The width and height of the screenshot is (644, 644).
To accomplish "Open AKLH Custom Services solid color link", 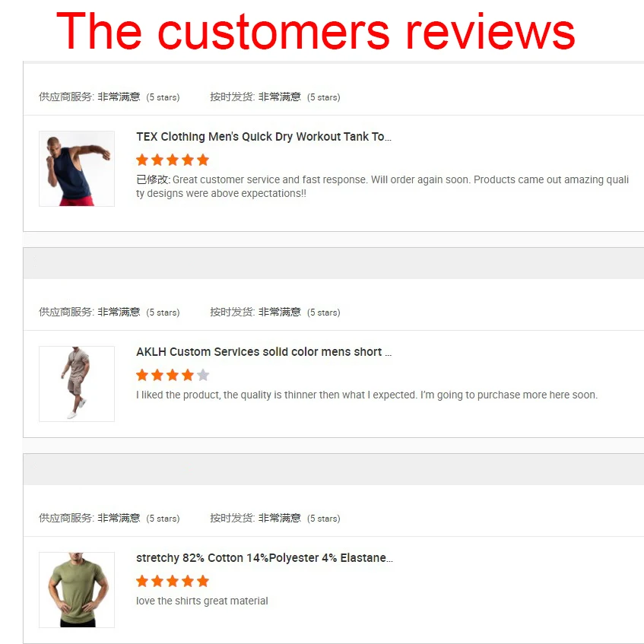I will 264,352.
